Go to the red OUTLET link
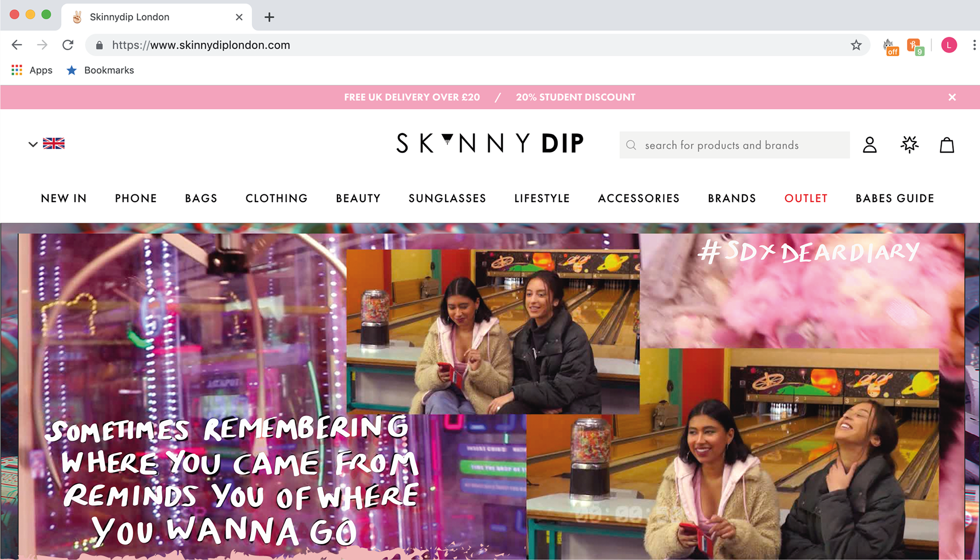The width and height of the screenshot is (980, 560). tap(805, 198)
